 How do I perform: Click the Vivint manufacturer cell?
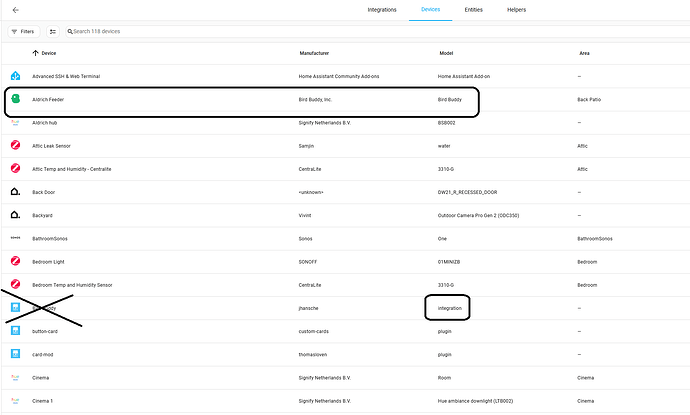coord(305,216)
